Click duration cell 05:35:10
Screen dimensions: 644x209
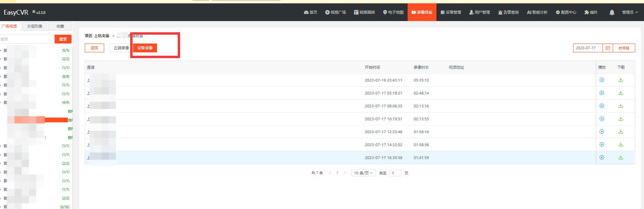(x=421, y=80)
